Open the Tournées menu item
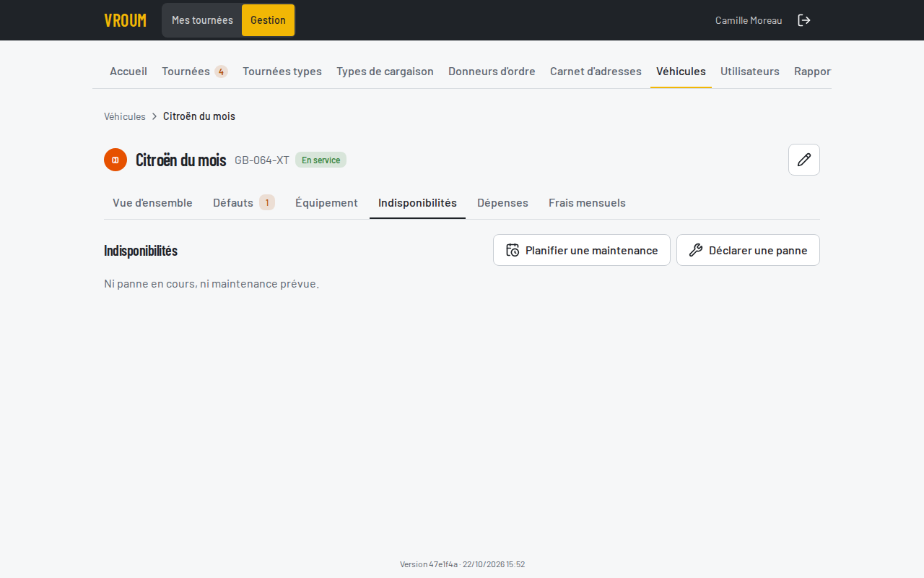The image size is (924, 578). (x=195, y=71)
